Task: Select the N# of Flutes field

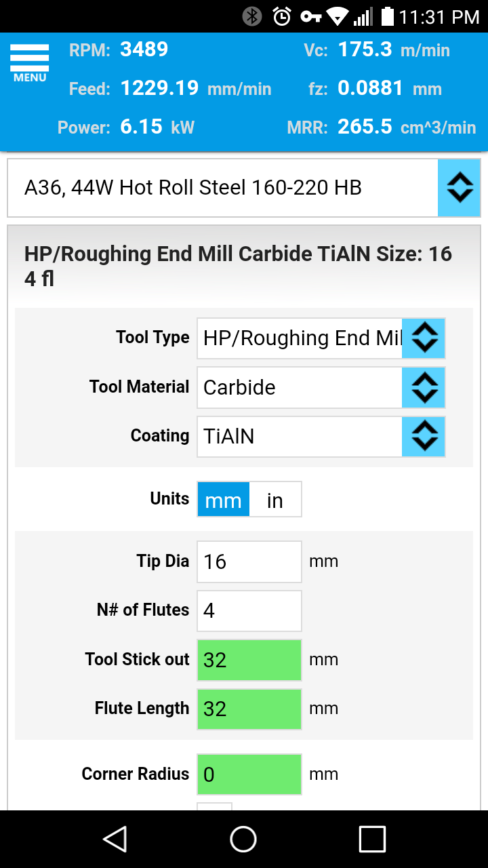Action: [x=249, y=610]
